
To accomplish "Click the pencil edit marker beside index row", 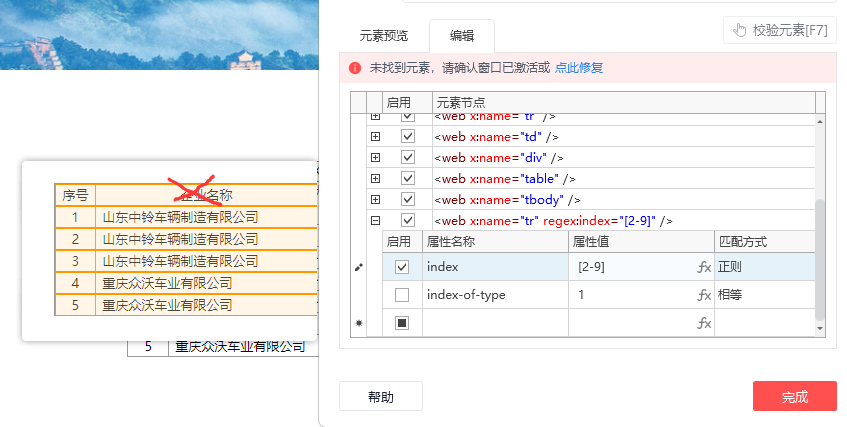I will (x=359, y=267).
